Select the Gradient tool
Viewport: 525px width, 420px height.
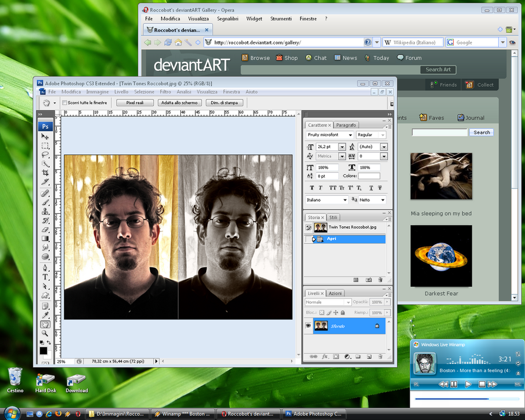point(45,239)
